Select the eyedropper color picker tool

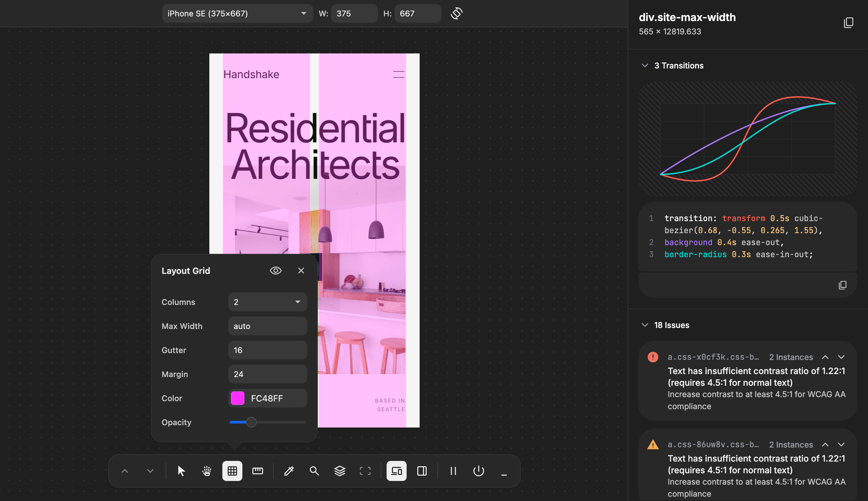point(289,471)
